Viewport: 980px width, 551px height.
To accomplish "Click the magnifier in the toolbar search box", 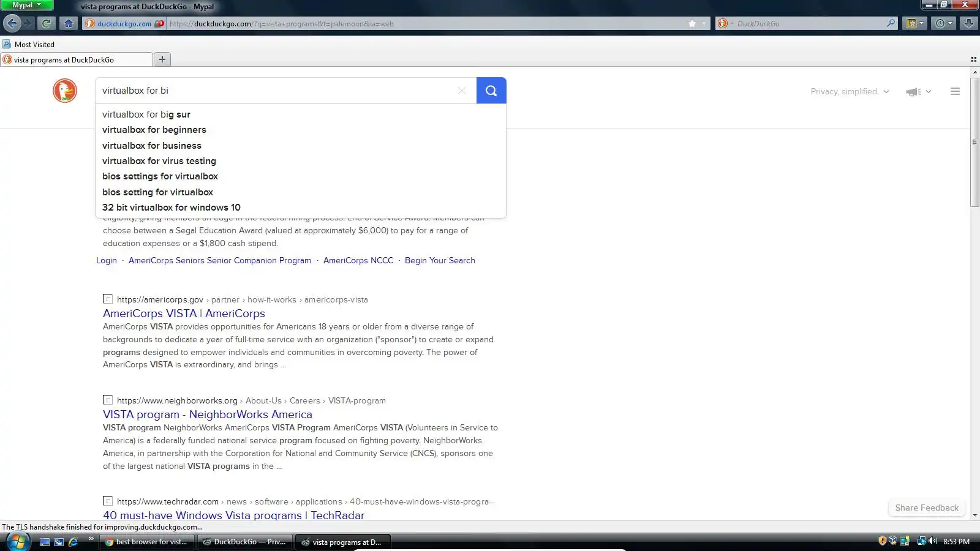I will [891, 23].
